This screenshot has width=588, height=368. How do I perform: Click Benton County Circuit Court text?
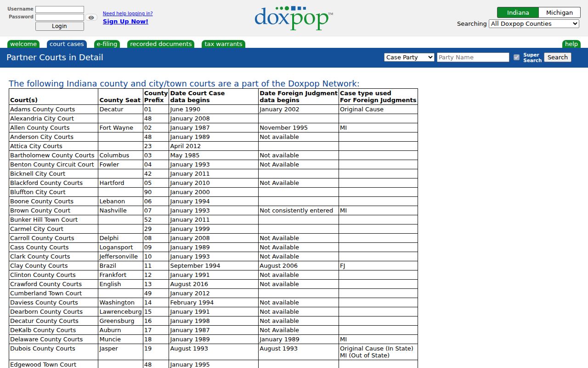52,165
